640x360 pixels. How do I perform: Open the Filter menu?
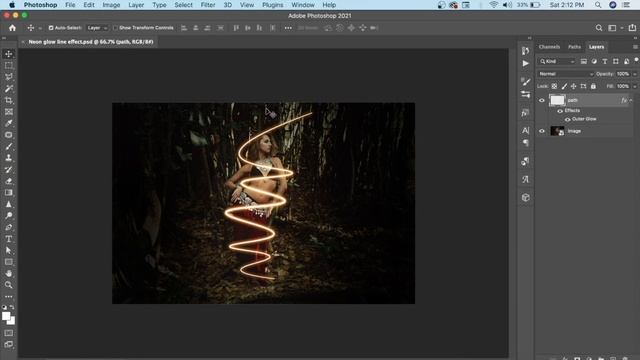[208, 5]
